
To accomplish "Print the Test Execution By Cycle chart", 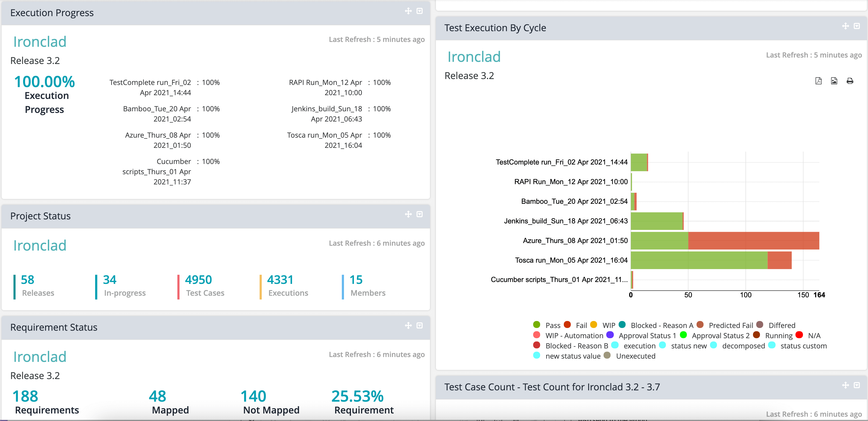I will [x=850, y=81].
